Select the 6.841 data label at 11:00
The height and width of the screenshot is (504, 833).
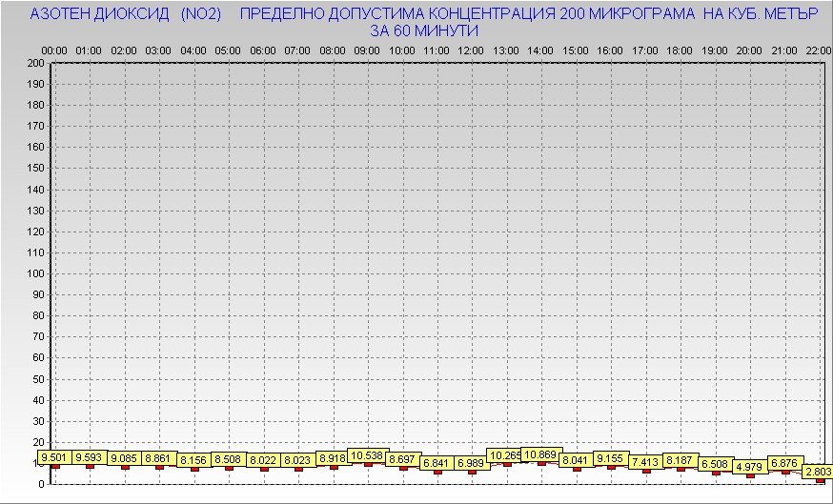(437, 462)
